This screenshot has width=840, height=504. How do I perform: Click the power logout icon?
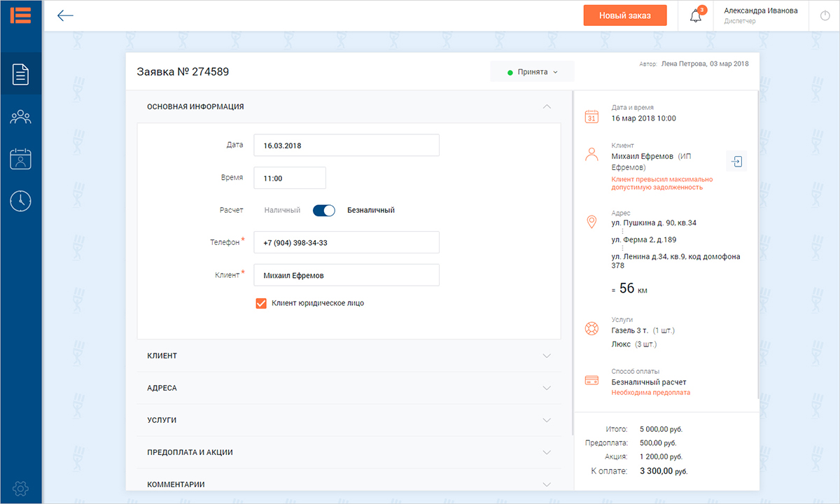(x=824, y=15)
